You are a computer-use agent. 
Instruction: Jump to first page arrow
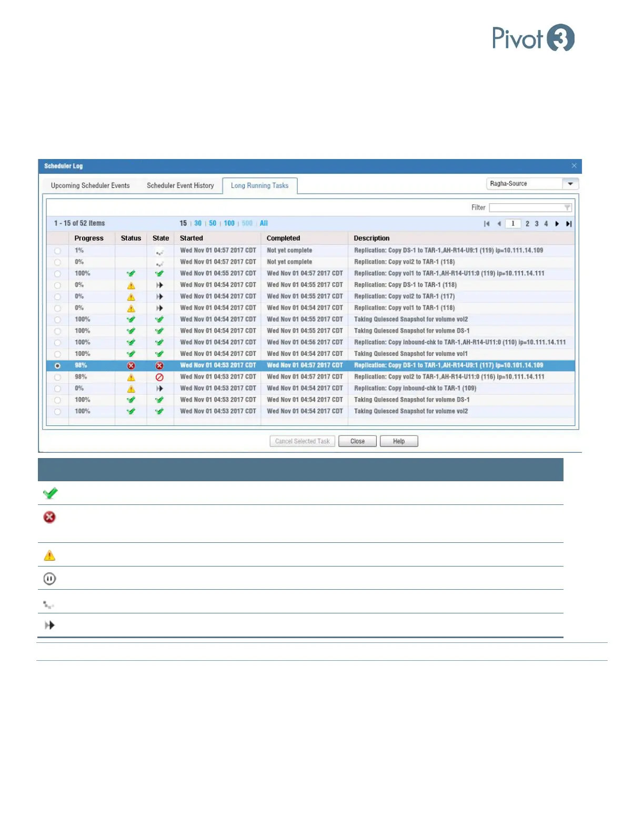487,224
